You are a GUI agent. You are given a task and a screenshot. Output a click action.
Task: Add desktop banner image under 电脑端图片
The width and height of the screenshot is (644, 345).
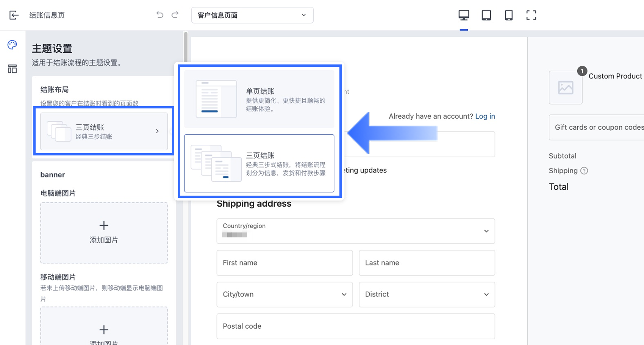pyautogui.click(x=104, y=232)
